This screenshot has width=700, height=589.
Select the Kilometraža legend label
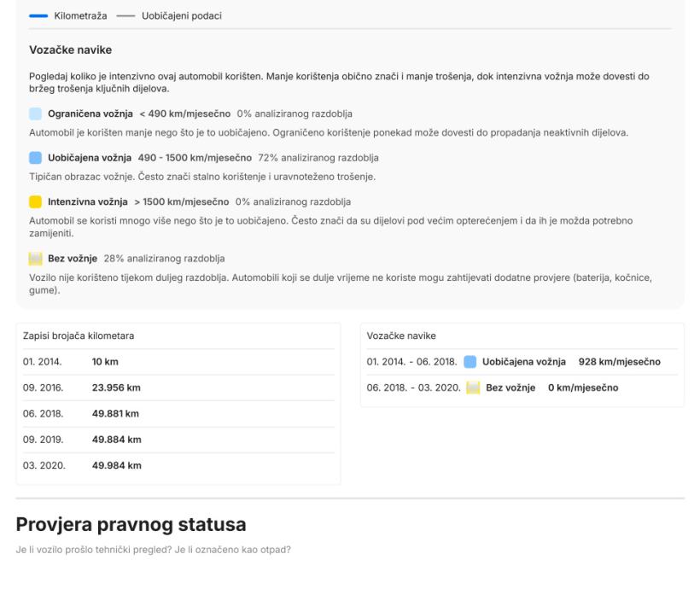(79, 16)
